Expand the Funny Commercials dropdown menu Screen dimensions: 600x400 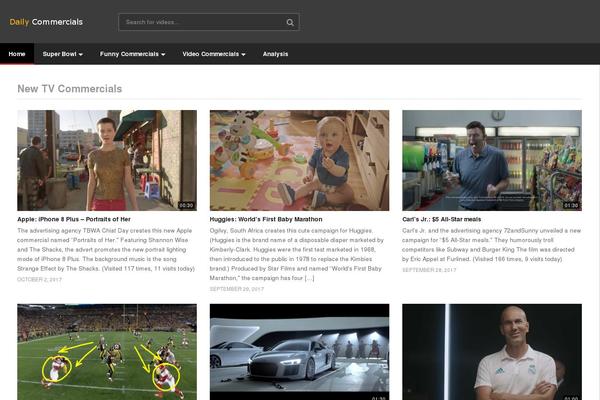(132, 54)
